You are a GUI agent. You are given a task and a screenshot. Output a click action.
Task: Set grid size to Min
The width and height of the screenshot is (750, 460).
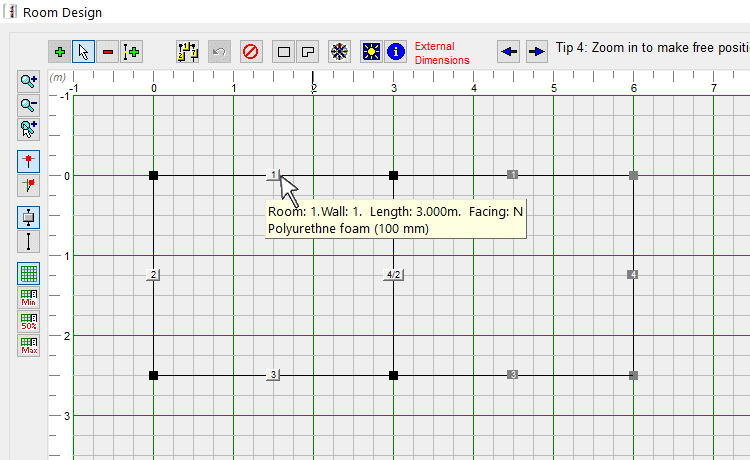coord(28,297)
